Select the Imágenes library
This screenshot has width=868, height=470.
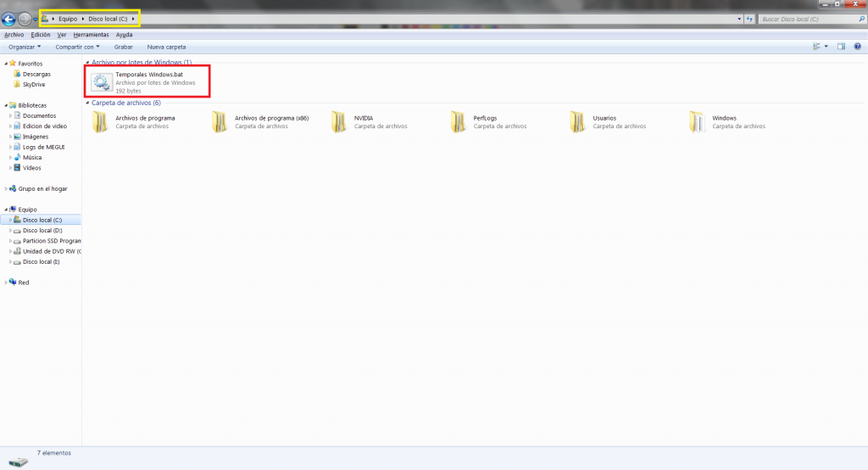(x=36, y=137)
